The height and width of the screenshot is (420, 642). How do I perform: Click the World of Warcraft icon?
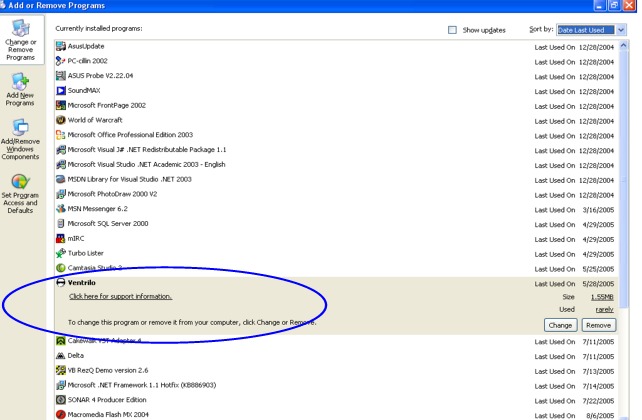61,120
